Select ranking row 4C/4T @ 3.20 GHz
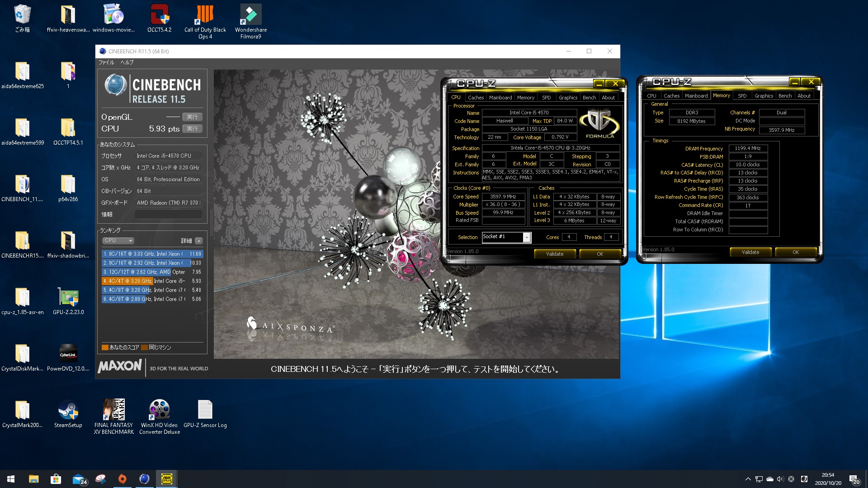Viewport: 868px width, 488px height. (x=152, y=281)
